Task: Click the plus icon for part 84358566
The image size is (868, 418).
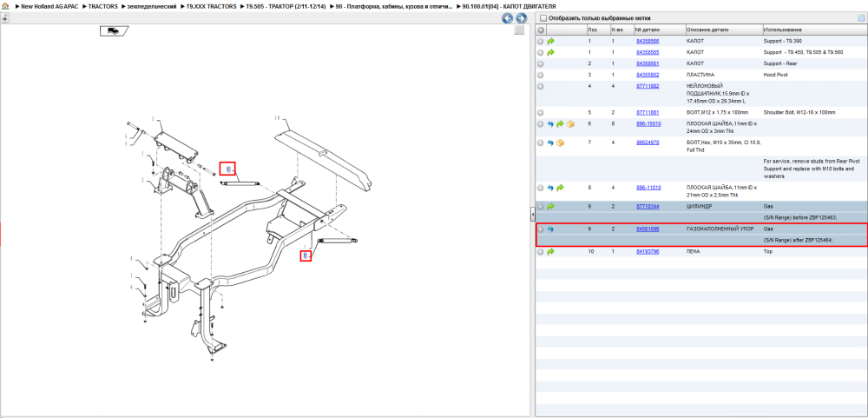Action: 541,41
